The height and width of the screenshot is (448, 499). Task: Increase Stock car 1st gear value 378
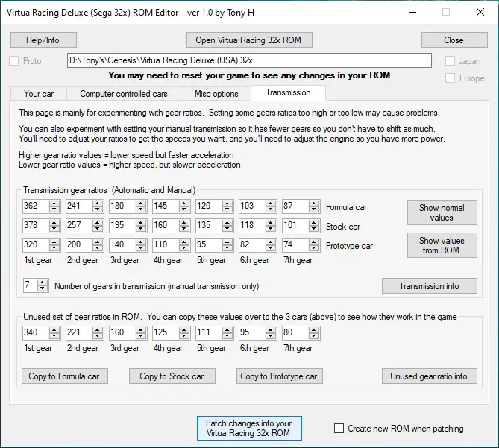point(54,223)
